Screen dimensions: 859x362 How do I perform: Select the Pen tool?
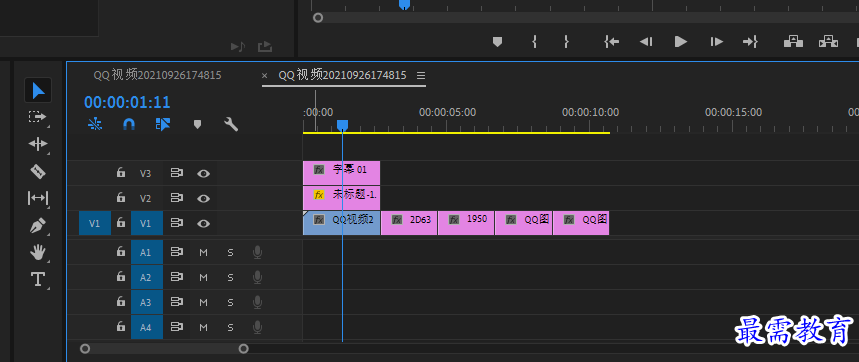(38, 226)
